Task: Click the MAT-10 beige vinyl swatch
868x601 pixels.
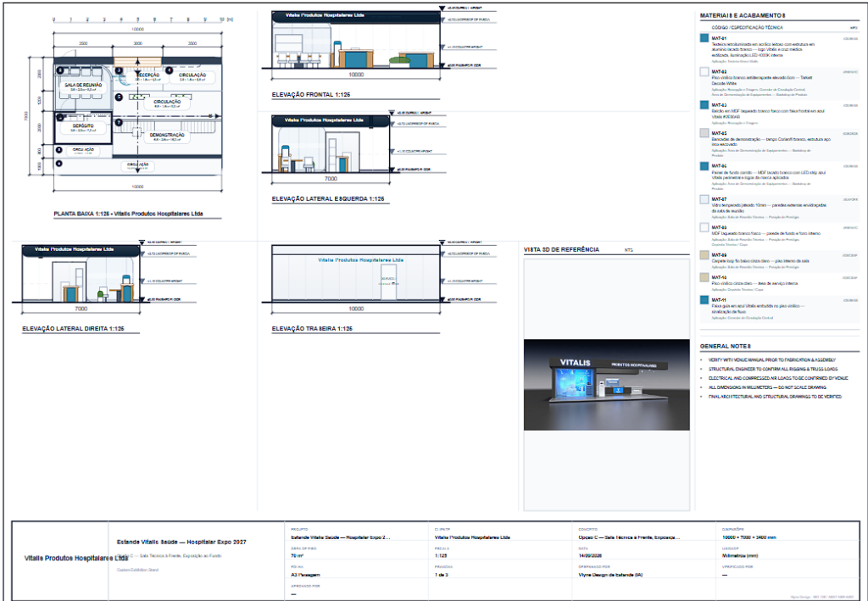Action: point(704,277)
